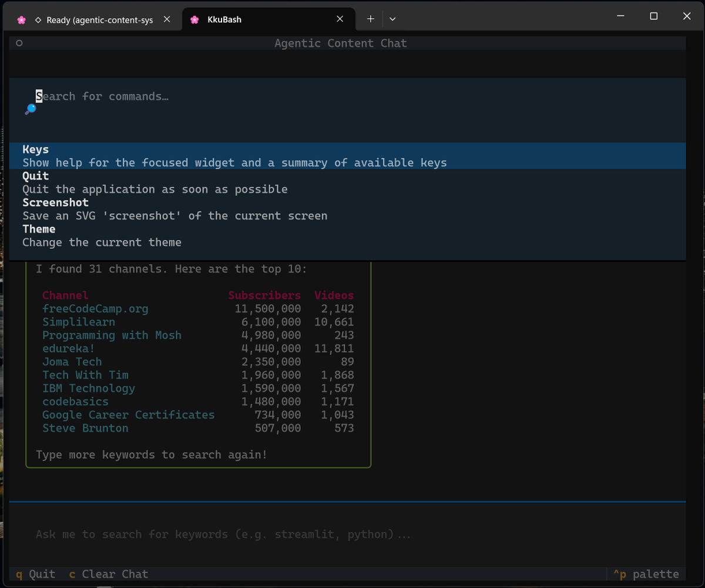The height and width of the screenshot is (588, 705).
Task: Select the Quit command in palette
Action: (x=347, y=183)
